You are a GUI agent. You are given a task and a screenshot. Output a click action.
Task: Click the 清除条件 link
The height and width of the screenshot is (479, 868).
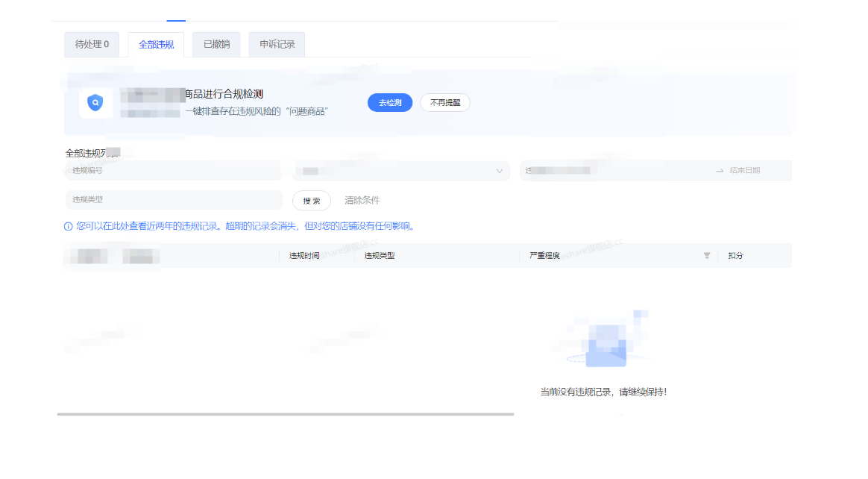[362, 201]
